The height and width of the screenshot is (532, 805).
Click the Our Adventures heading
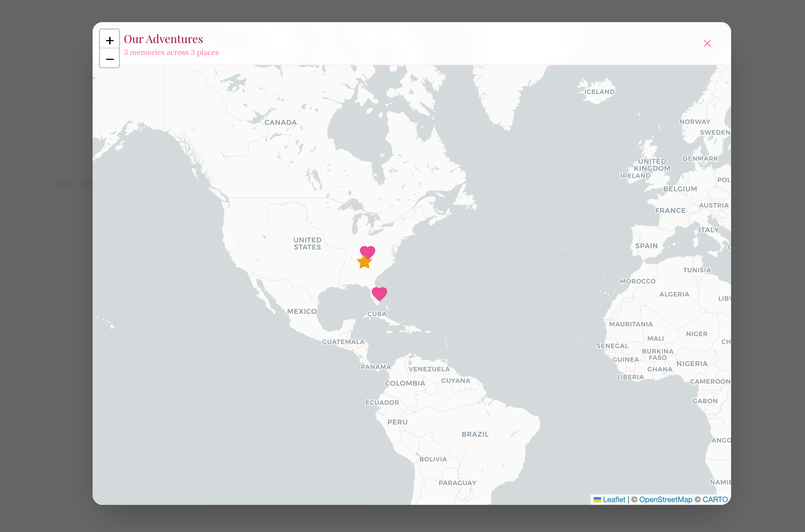pos(163,39)
